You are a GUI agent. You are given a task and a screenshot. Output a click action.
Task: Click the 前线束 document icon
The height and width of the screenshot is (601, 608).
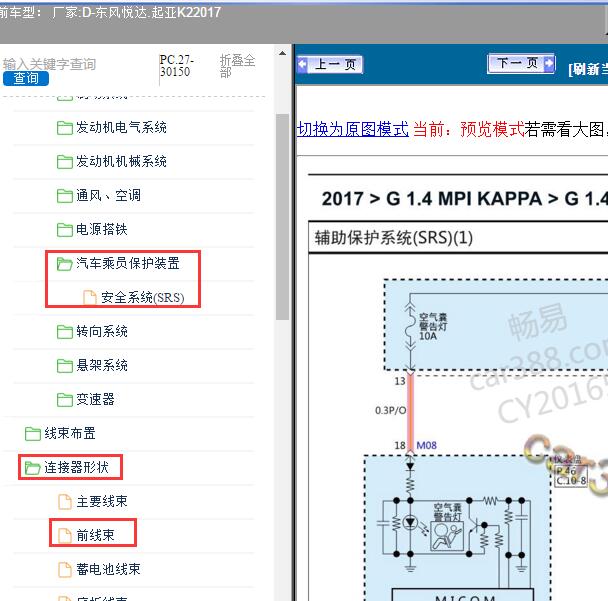pos(65,535)
